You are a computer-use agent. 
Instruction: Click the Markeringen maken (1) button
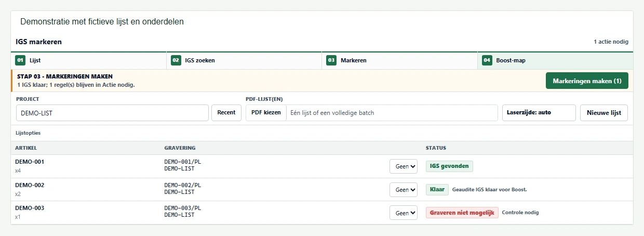tap(587, 81)
